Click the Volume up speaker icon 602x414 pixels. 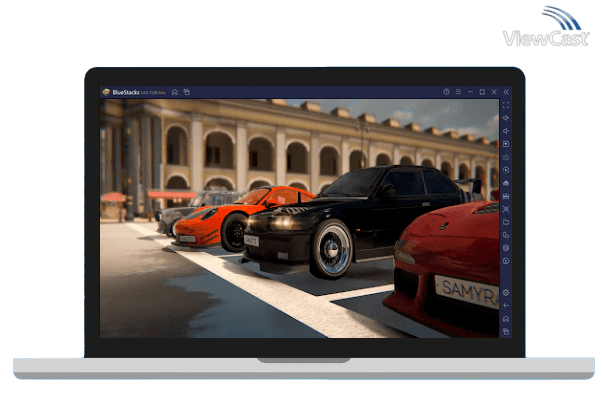pos(506,118)
